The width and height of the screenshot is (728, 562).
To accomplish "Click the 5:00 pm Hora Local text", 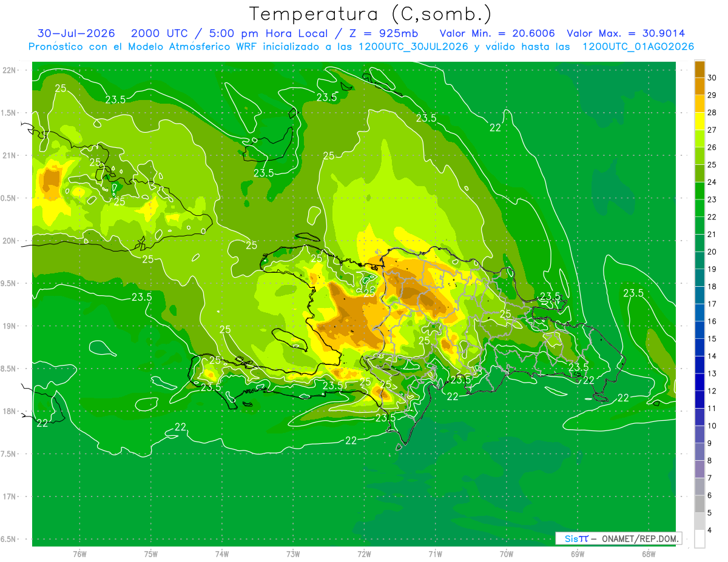I will (268, 33).
